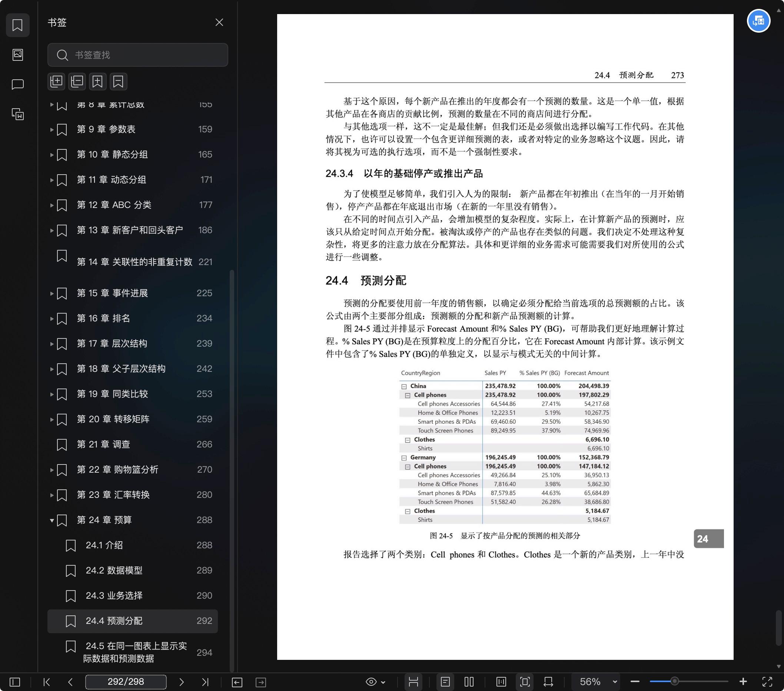Go forward to next view

(261, 682)
